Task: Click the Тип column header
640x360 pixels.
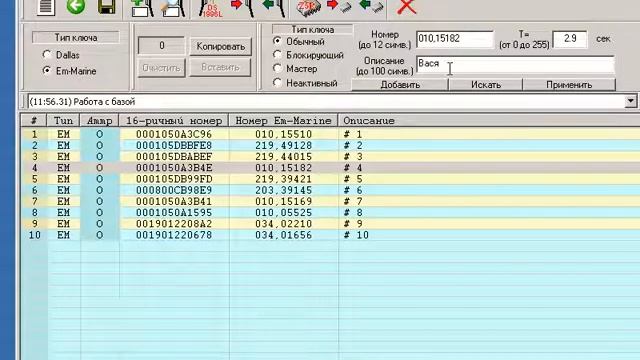Action: [63, 121]
